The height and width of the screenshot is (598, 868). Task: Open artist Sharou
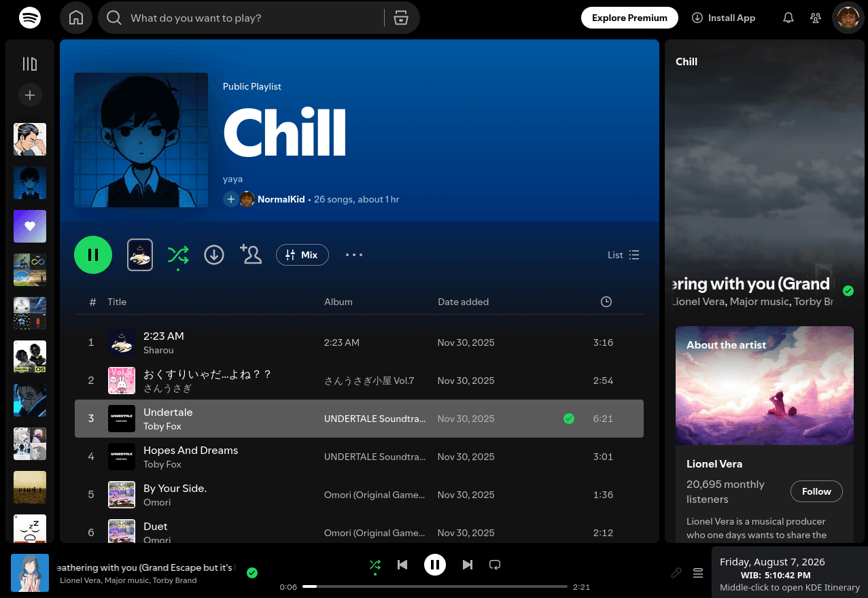pos(158,350)
